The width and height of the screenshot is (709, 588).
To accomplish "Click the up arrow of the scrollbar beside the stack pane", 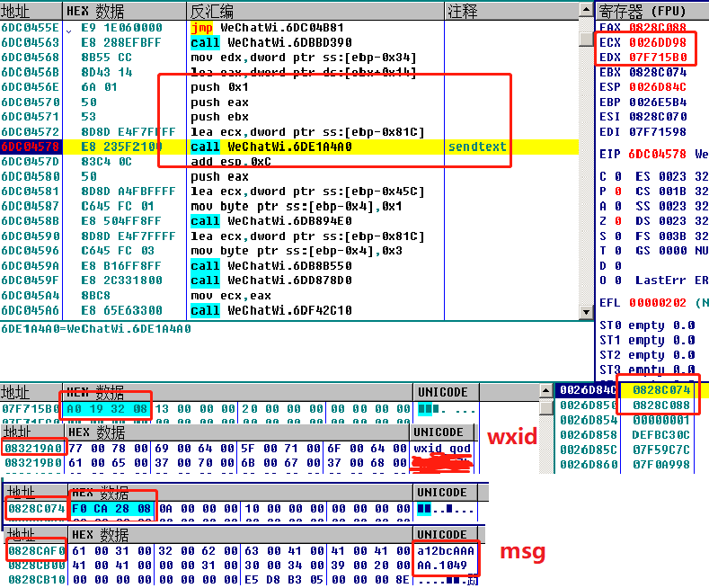I will (x=546, y=390).
